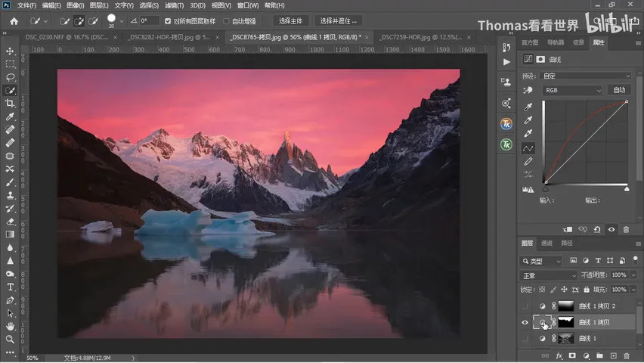Open the curves preset dropdown 自定

[x=586, y=76]
